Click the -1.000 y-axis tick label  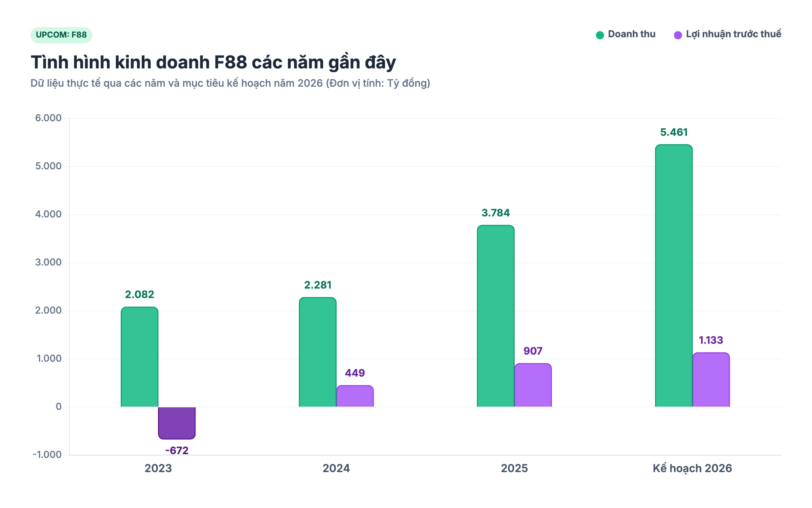point(47,454)
